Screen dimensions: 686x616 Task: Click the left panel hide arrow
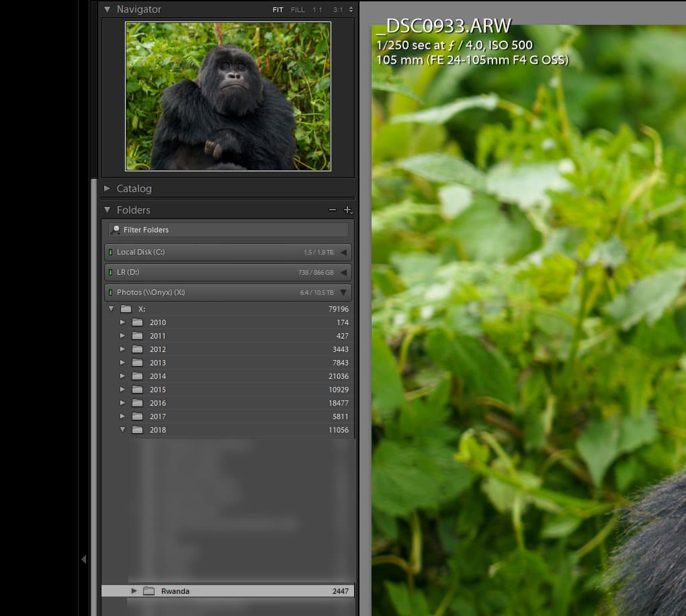pyautogui.click(x=83, y=559)
